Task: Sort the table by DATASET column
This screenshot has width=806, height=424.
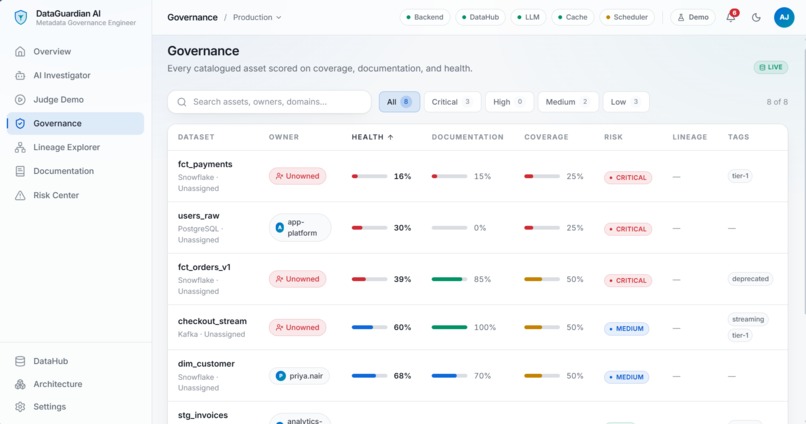Action: (196, 137)
